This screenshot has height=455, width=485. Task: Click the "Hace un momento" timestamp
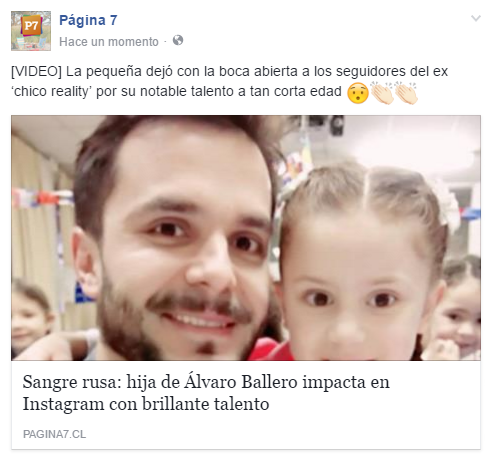tap(109, 42)
